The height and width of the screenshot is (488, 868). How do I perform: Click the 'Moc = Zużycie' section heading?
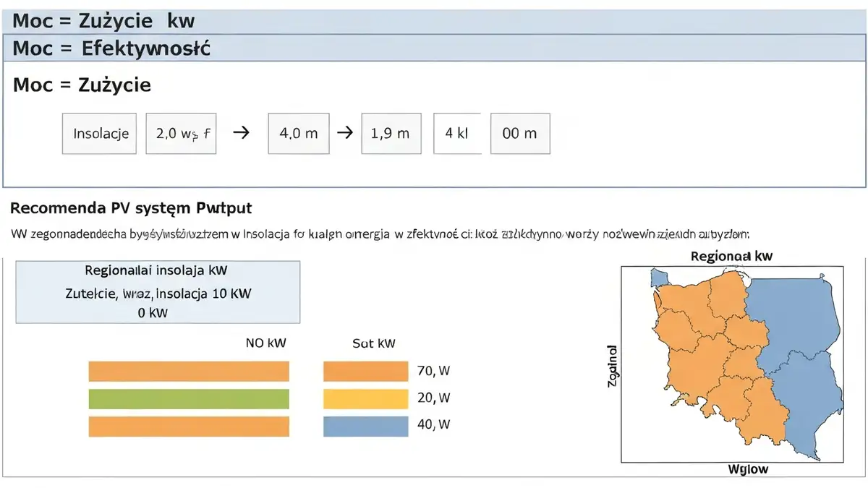(82, 85)
